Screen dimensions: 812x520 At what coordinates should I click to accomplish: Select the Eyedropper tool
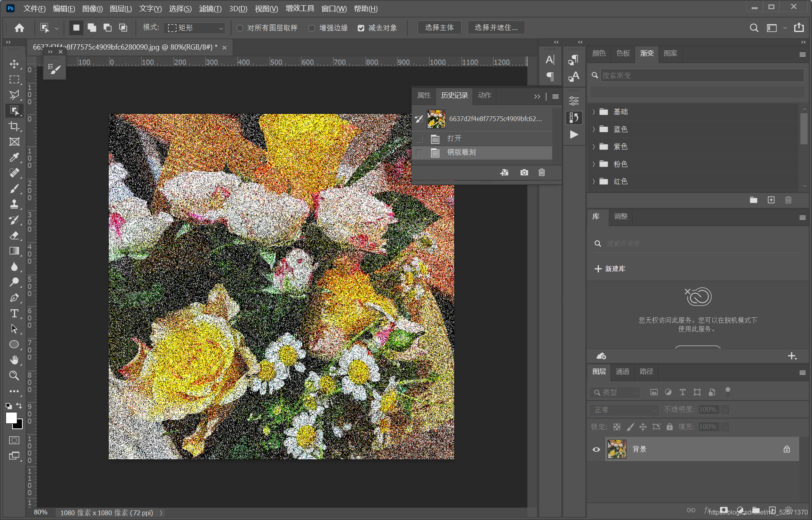click(x=14, y=157)
